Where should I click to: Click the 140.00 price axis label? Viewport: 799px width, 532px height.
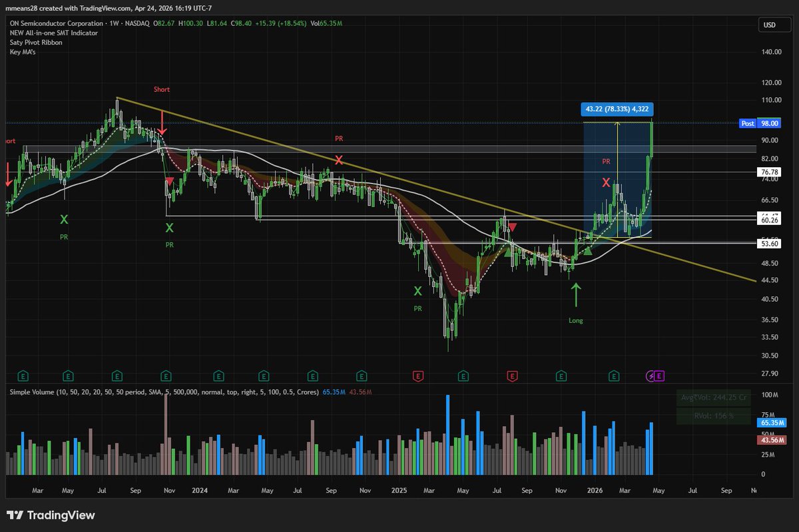(772, 52)
